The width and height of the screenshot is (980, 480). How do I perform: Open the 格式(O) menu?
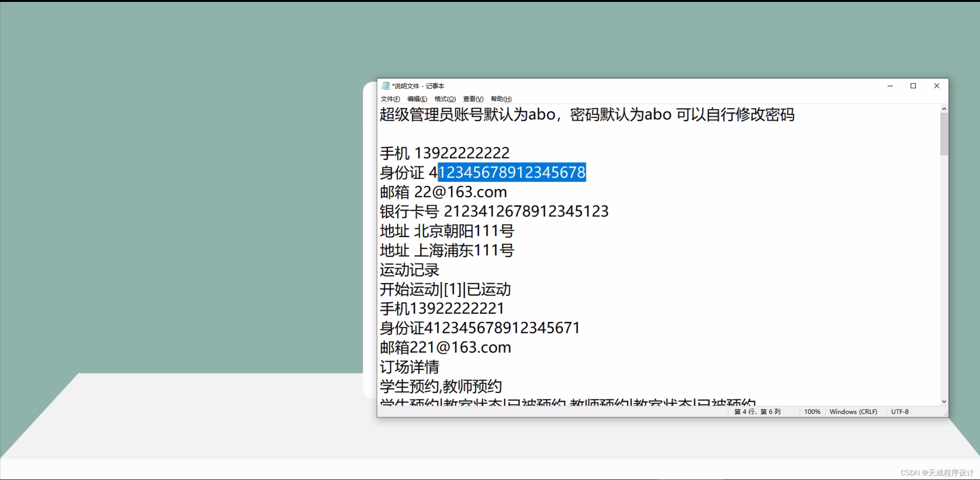point(445,99)
